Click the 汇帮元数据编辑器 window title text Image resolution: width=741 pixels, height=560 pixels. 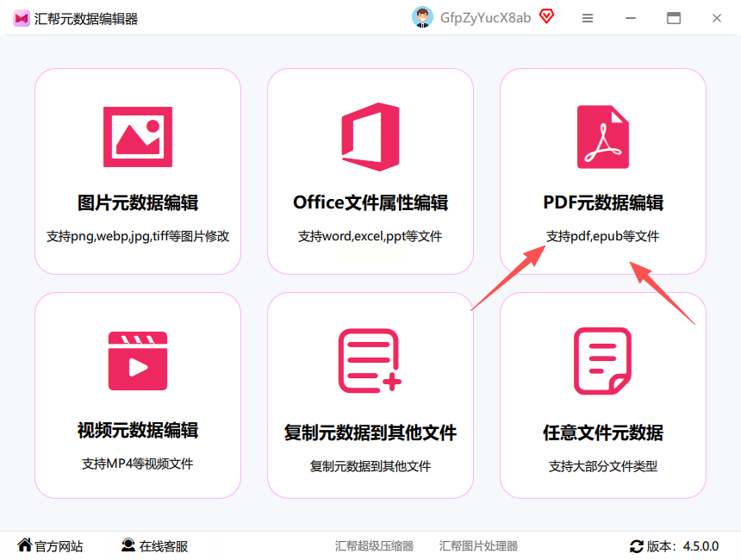pyautogui.click(x=86, y=19)
